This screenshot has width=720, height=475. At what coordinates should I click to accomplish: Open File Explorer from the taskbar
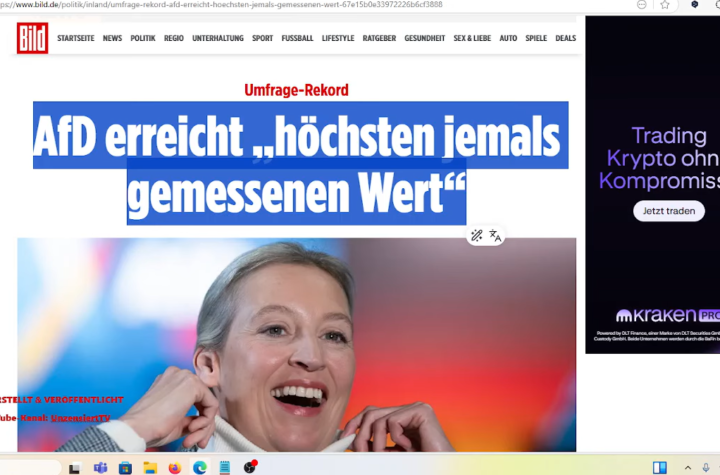click(150, 468)
